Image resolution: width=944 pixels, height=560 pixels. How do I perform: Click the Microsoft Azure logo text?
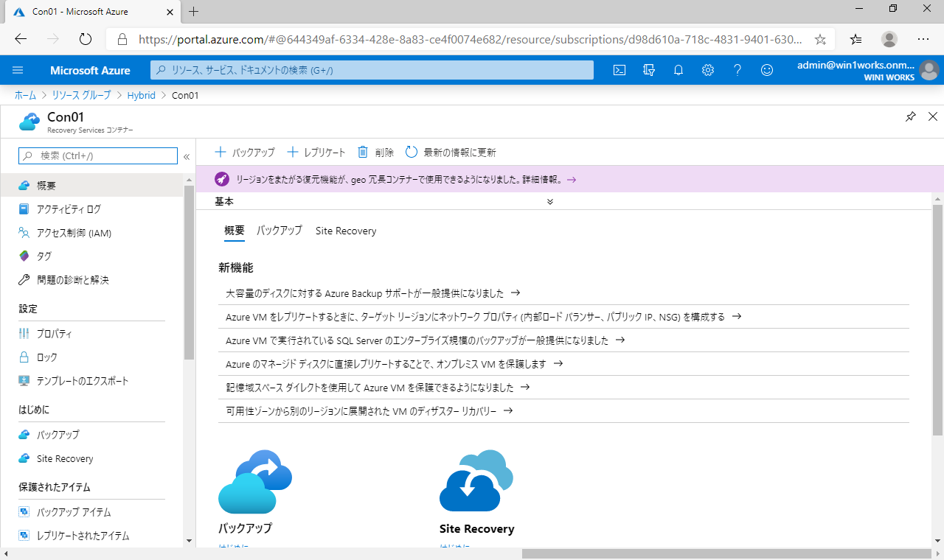tap(90, 71)
